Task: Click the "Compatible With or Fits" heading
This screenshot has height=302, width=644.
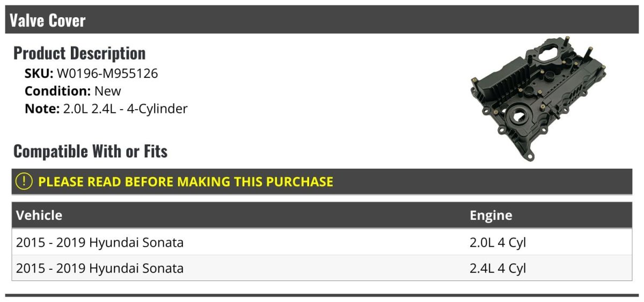Action: click(90, 152)
